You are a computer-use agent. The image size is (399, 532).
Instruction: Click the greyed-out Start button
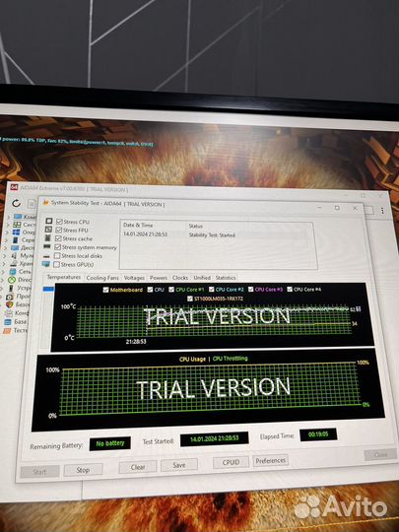point(39,472)
